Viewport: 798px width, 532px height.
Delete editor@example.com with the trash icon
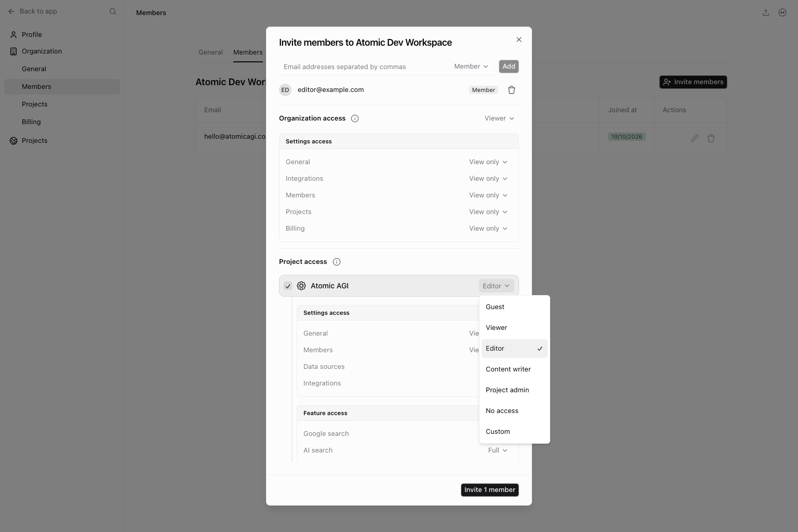point(512,90)
